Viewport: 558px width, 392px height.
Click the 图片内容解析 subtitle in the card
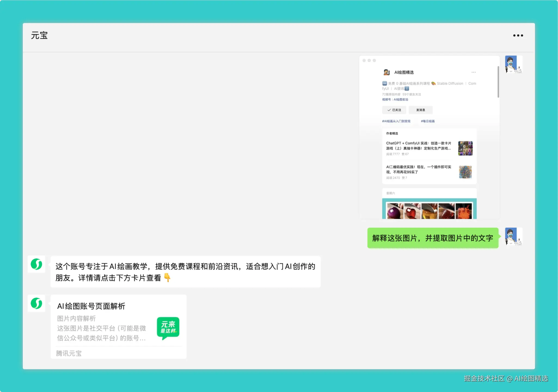coord(76,318)
